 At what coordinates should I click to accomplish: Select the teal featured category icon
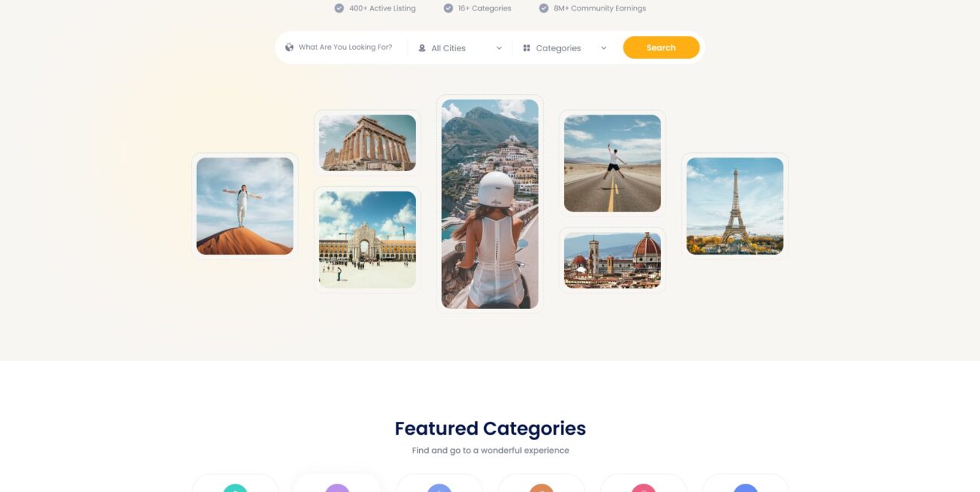235,488
